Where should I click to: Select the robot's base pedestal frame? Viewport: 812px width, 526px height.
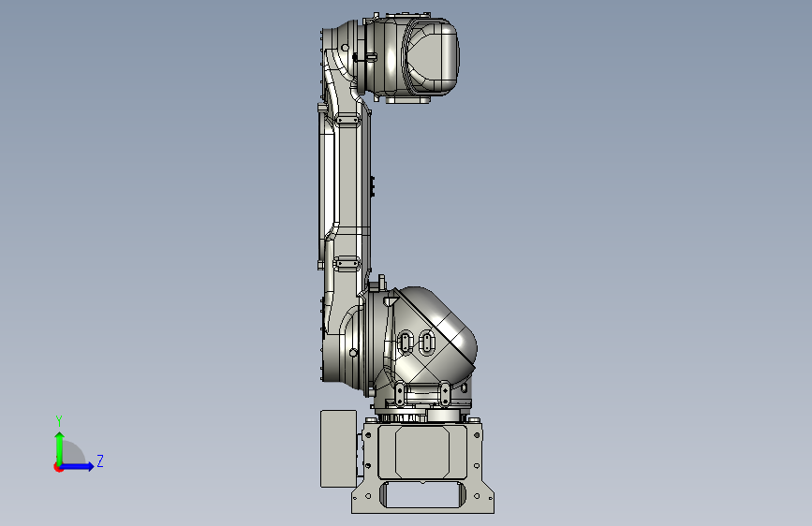[422, 466]
